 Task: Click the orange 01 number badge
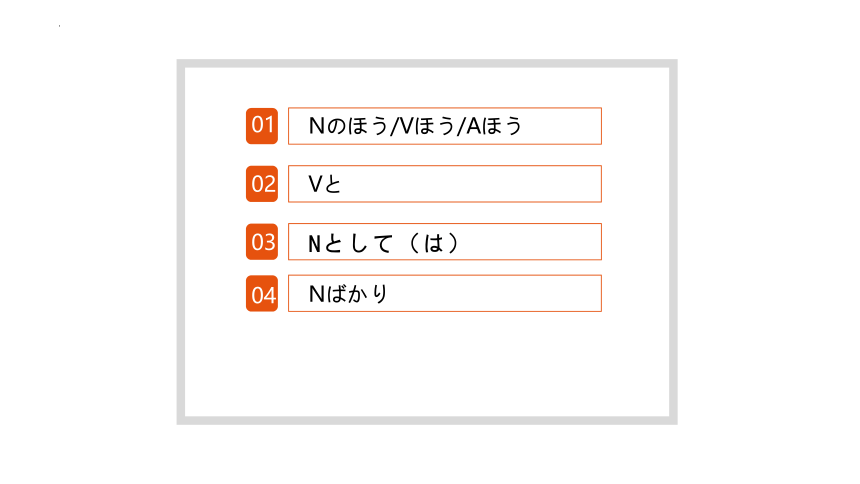point(262,126)
